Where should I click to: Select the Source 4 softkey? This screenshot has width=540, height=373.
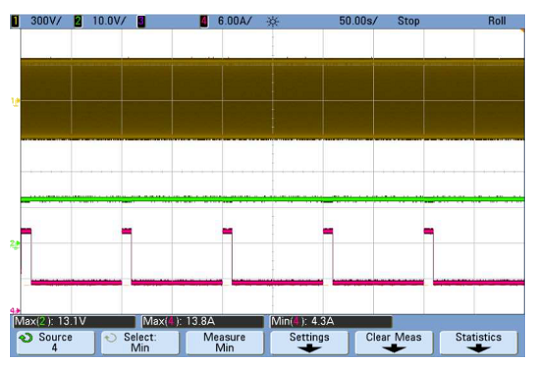tap(55, 342)
